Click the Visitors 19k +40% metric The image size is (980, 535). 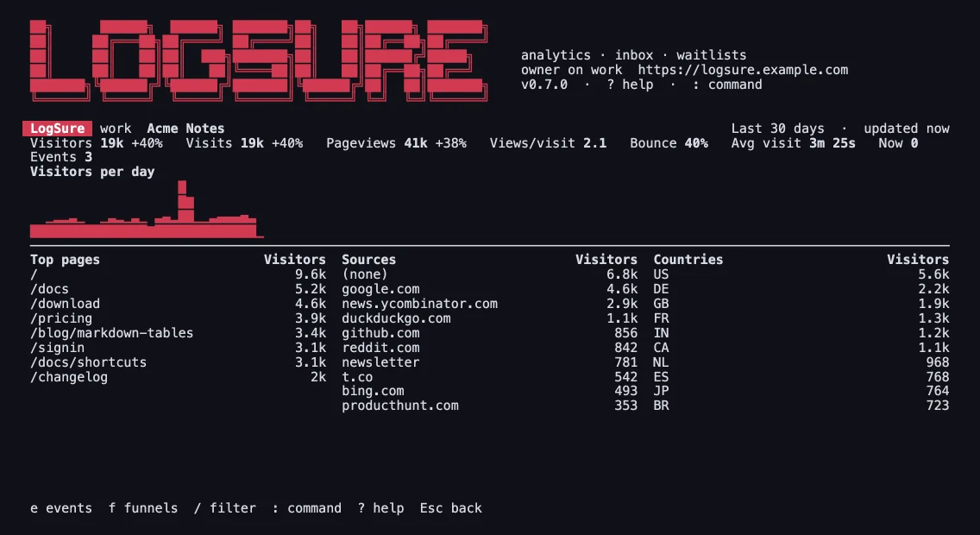pyautogui.click(x=97, y=143)
